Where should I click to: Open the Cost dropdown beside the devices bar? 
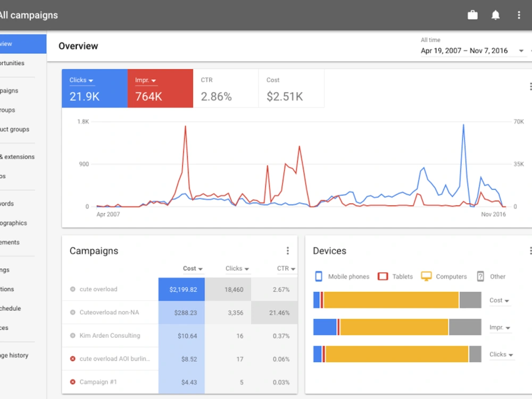pos(499,300)
